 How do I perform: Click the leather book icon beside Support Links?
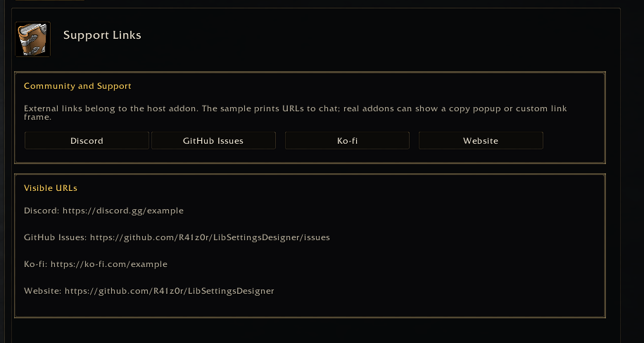click(x=33, y=39)
